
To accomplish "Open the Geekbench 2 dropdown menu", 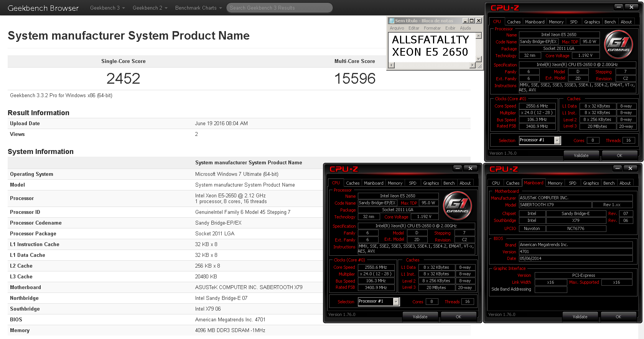I will 150,8.
